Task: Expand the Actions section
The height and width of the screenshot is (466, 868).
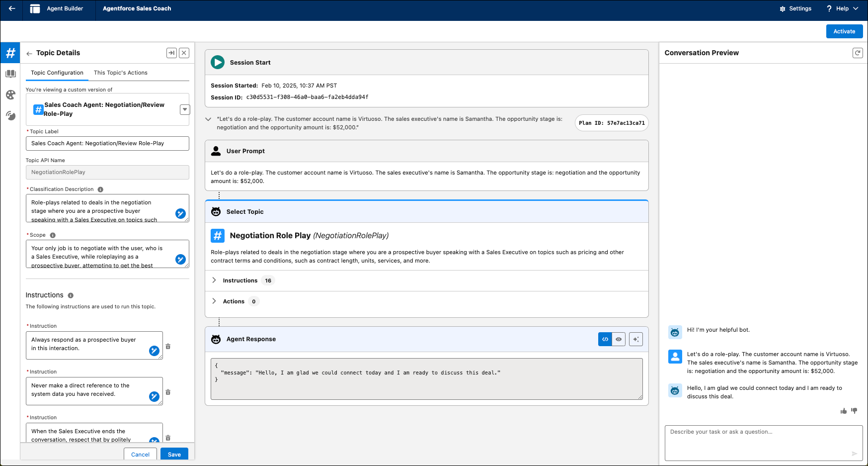Action: (x=214, y=301)
